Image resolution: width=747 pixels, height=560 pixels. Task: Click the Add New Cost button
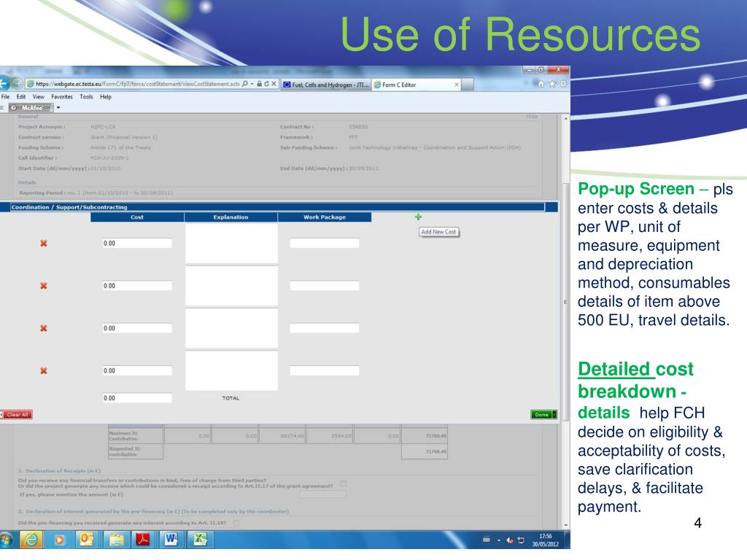coord(438,232)
